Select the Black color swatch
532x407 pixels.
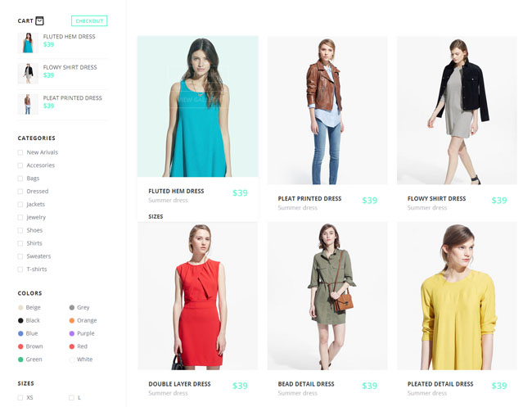point(20,320)
